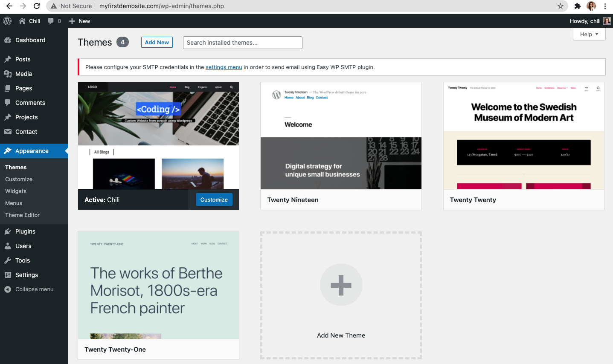Screen dimensions: 613x364
Task: Click the Chrome profile avatar
Action: tap(591, 6)
